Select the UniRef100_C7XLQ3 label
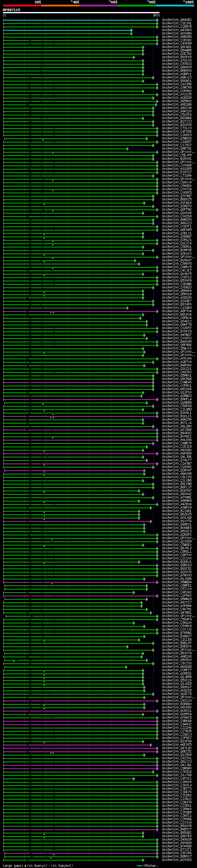The width and height of the screenshot is (197, 868). [177, 128]
